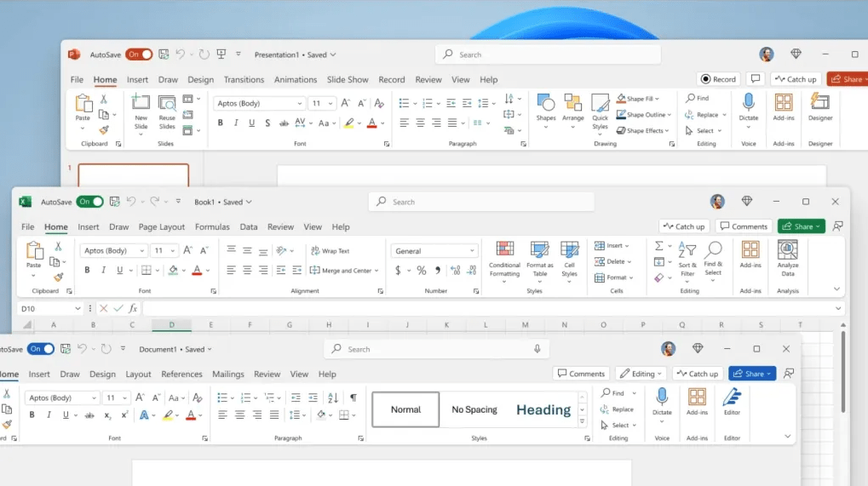Click Record button in PowerPoint

pos(718,79)
